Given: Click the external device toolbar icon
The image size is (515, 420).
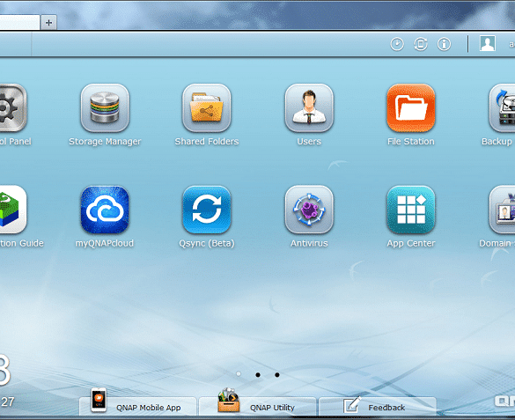Looking at the screenshot, I should click(421, 44).
